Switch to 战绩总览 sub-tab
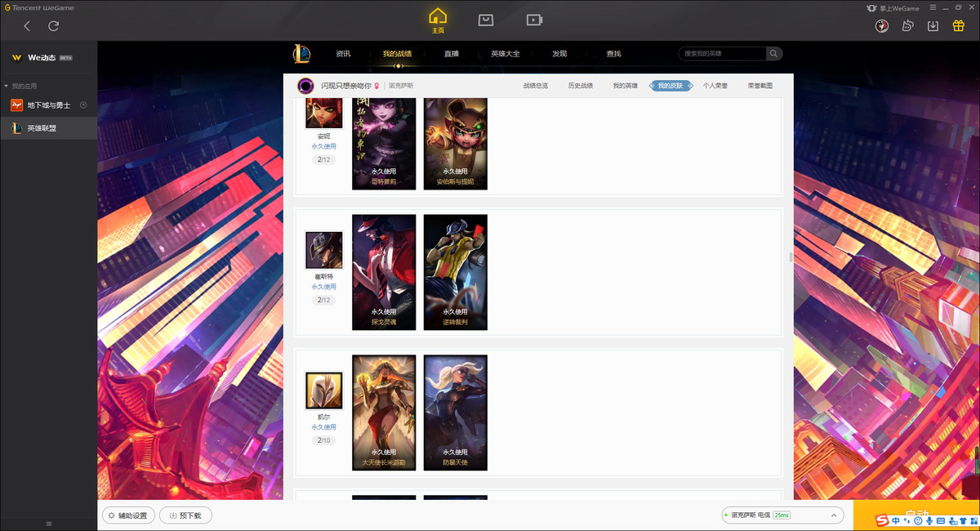This screenshot has width=980, height=531. tap(536, 86)
